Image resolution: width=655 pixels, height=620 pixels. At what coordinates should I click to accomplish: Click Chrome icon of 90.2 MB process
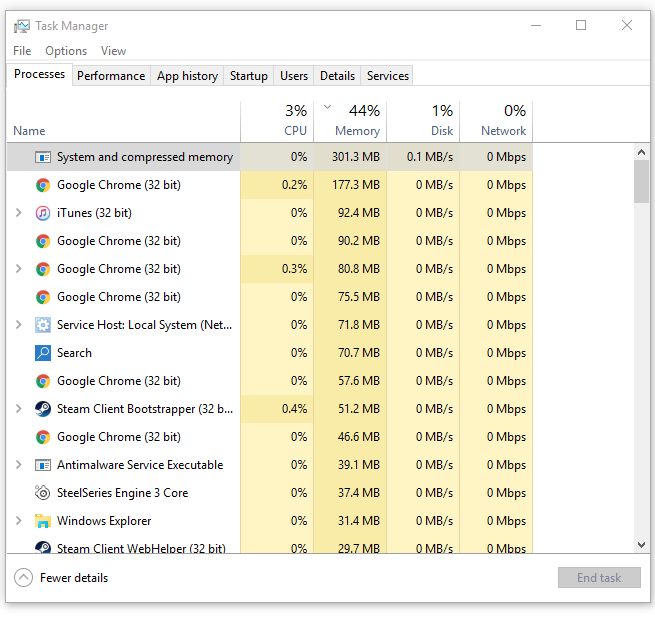pyautogui.click(x=43, y=241)
